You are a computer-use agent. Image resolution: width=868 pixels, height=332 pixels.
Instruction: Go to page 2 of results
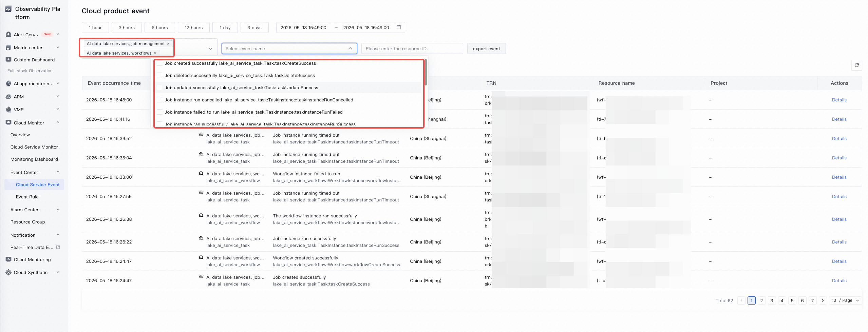pos(761,300)
